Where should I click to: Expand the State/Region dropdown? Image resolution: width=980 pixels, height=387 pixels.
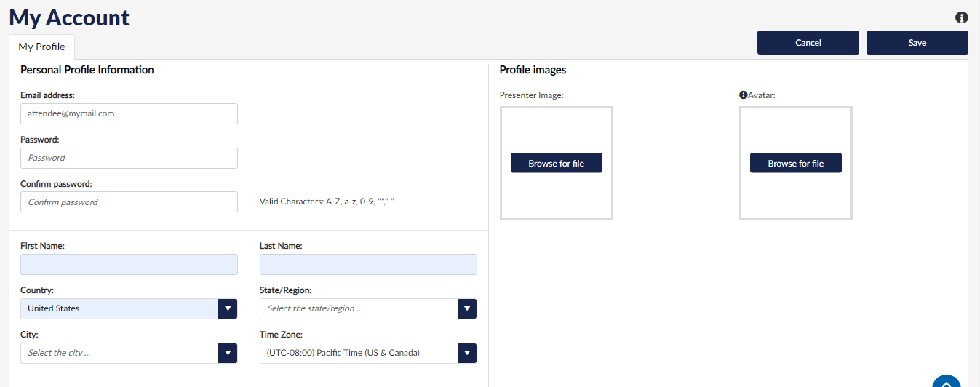point(467,308)
